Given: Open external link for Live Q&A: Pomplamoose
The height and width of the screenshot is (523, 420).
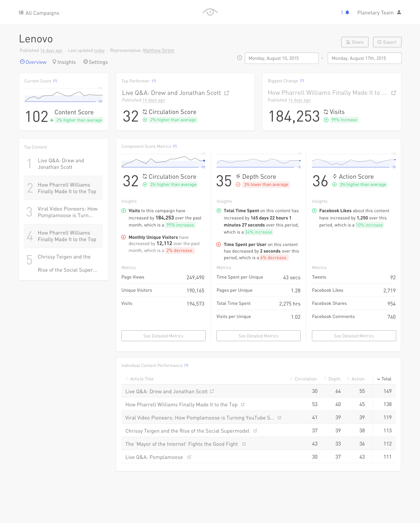Looking at the screenshot, I should tap(189, 457).
